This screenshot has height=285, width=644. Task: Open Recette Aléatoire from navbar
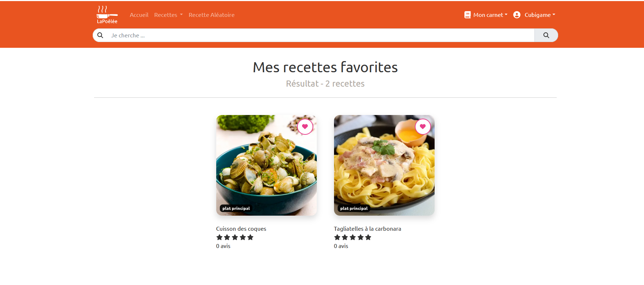(x=211, y=15)
